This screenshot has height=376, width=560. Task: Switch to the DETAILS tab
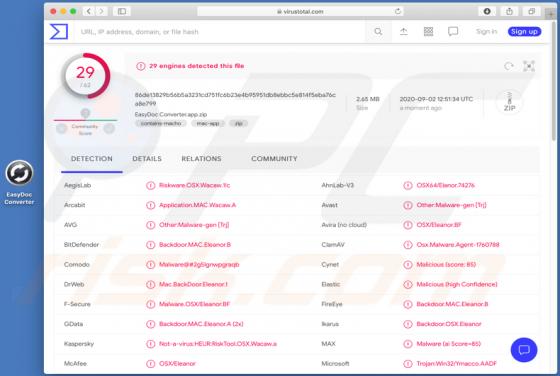click(x=147, y=159)
